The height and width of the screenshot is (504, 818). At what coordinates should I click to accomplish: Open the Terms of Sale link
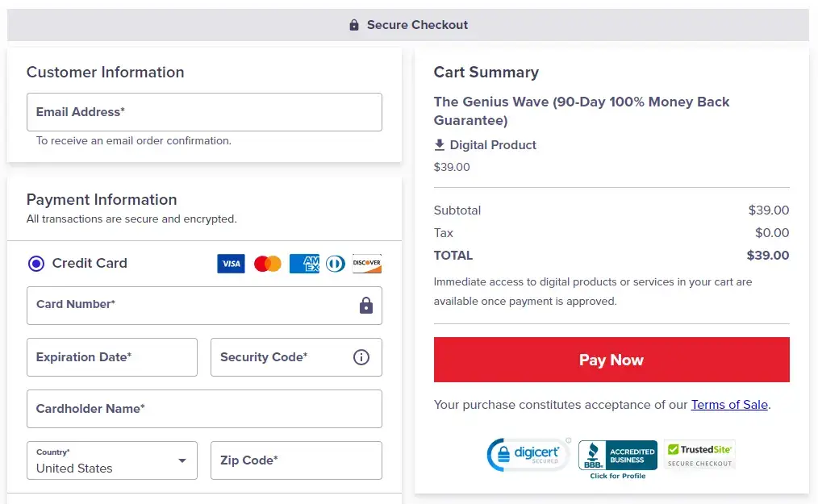click(729, 405)
